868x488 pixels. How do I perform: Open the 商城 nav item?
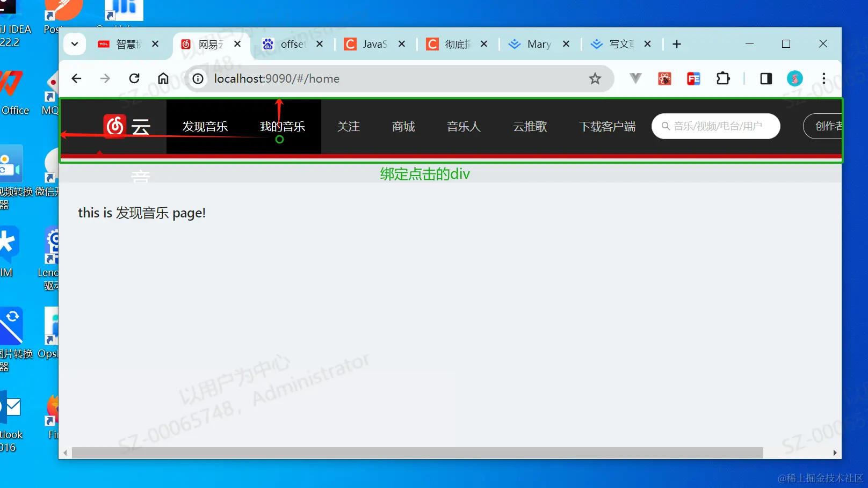click(x=403, y=127)
